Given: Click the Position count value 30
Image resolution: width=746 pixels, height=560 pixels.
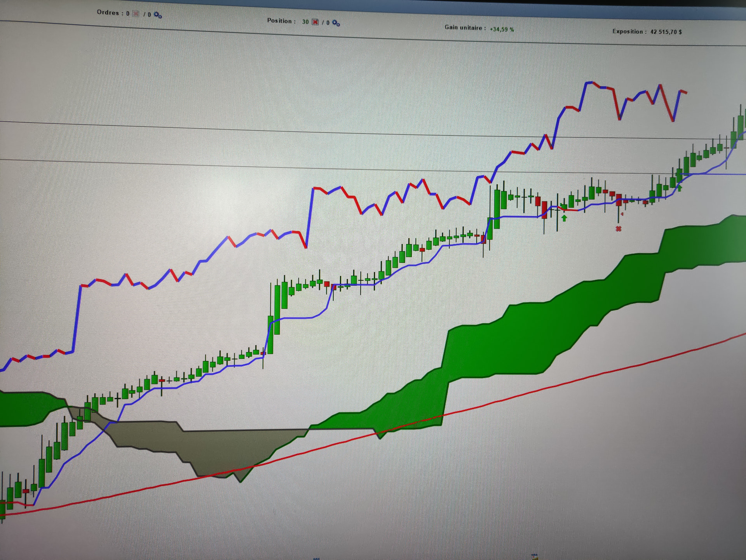Looking at the screenshot, I should pos(305,22).
